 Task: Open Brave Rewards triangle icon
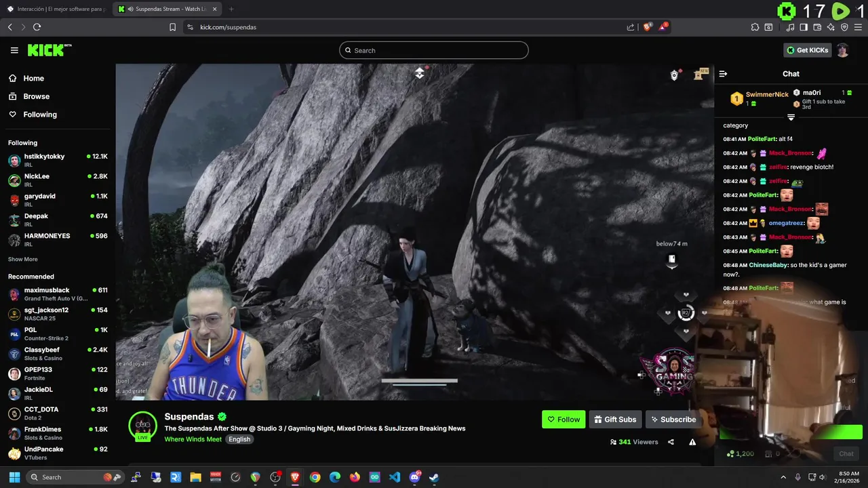tap(663, 27)
